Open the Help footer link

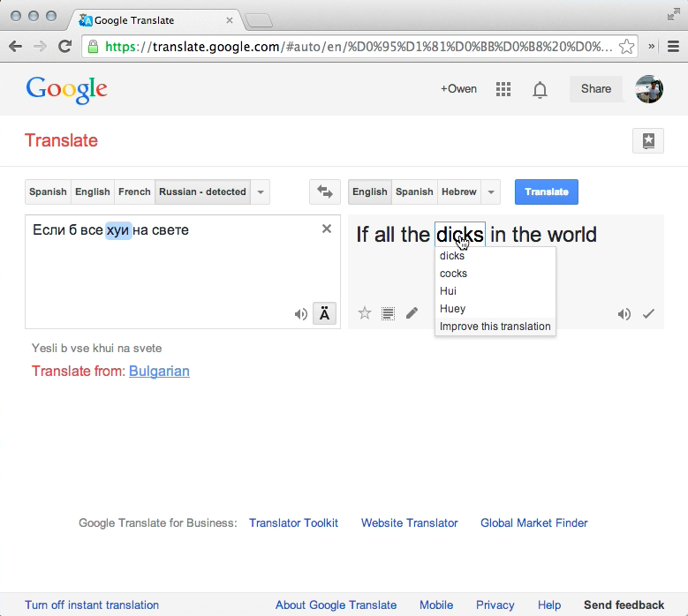(x=549, y=605)
